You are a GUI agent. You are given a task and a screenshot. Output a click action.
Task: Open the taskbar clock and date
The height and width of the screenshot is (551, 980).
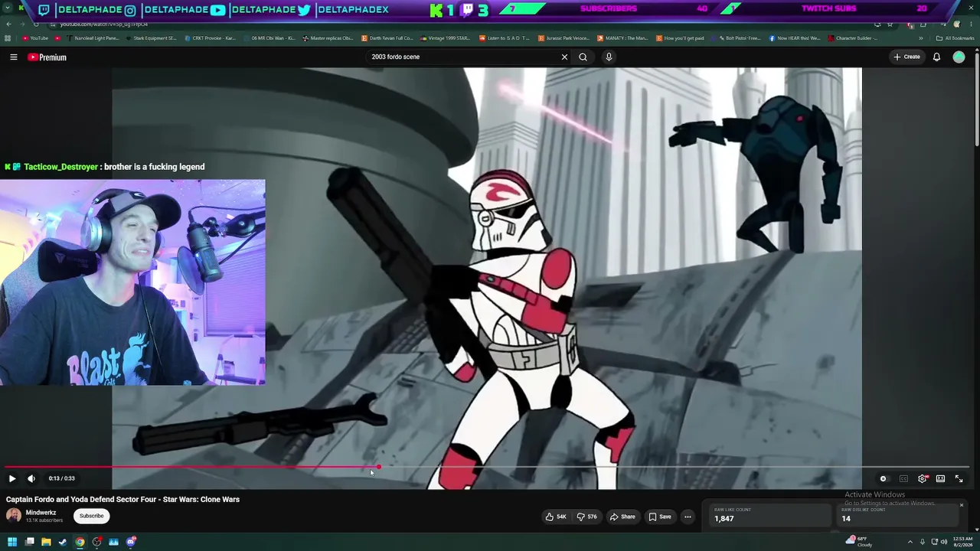coord(962,542)
